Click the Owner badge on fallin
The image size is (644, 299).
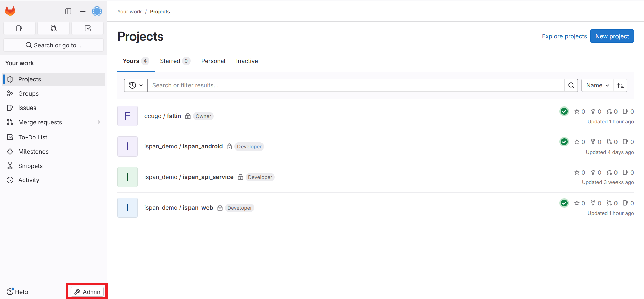[x=203, y=116]
